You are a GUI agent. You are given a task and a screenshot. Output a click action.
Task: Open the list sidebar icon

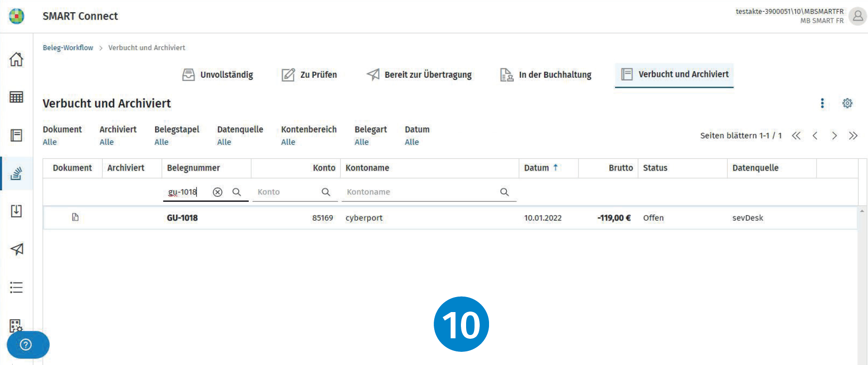click(16, 287)
